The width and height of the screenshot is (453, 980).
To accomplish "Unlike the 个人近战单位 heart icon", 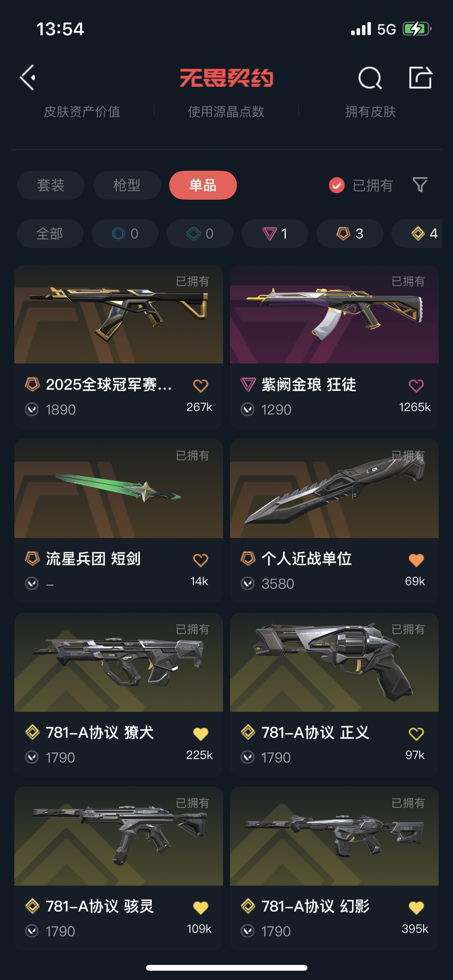I will [416, 560].
